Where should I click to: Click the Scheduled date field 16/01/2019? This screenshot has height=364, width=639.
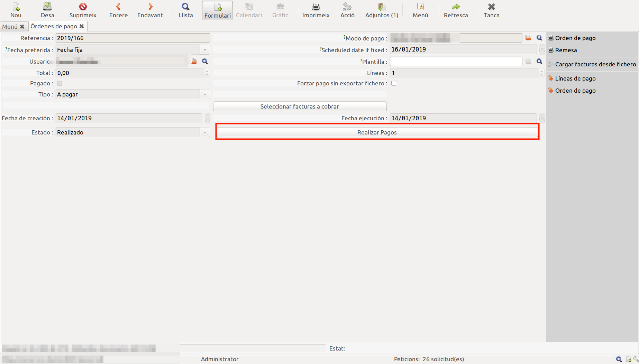coord(463,49)
